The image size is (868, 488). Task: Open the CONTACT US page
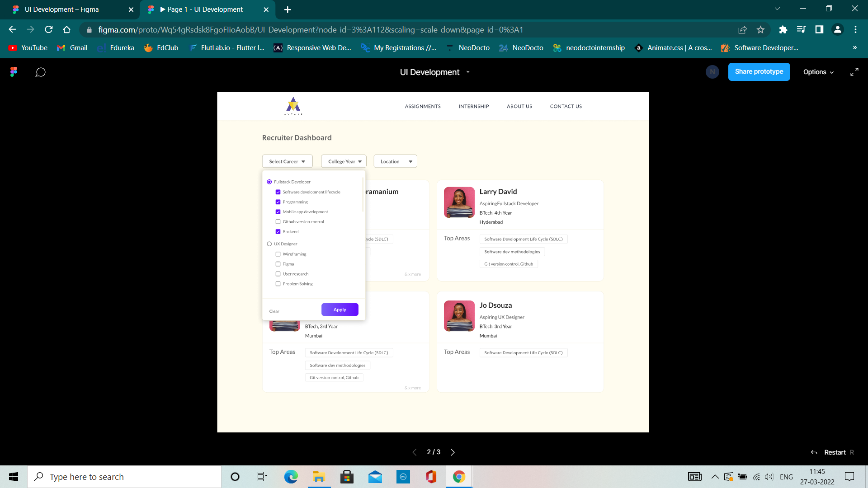coord(566,106)
